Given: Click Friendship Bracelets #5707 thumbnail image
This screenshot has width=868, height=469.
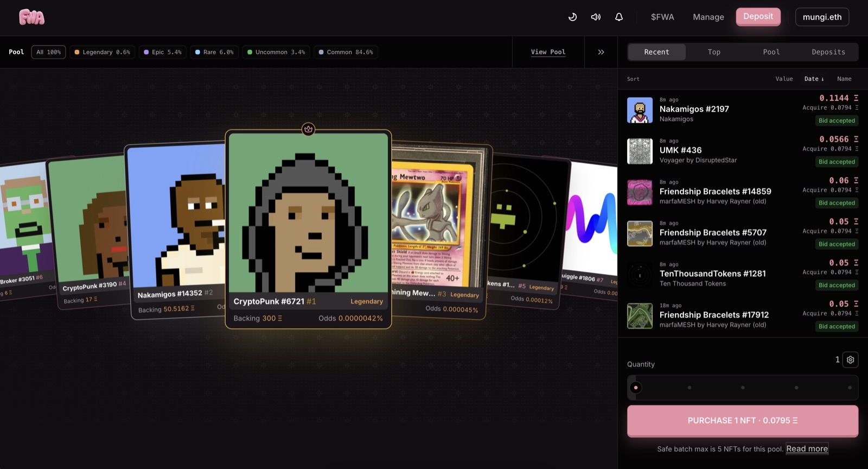Looking at the screenshot, I should click(x=640, y=234).
